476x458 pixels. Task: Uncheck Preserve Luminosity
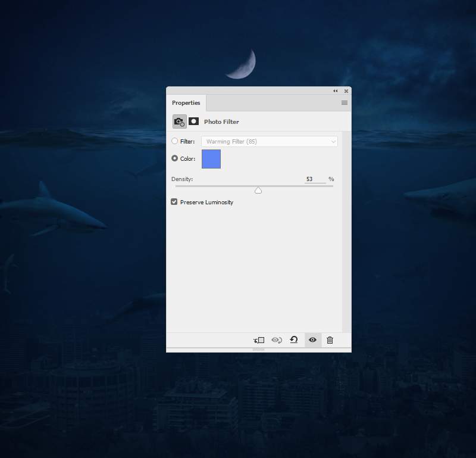tap(174, 202)
